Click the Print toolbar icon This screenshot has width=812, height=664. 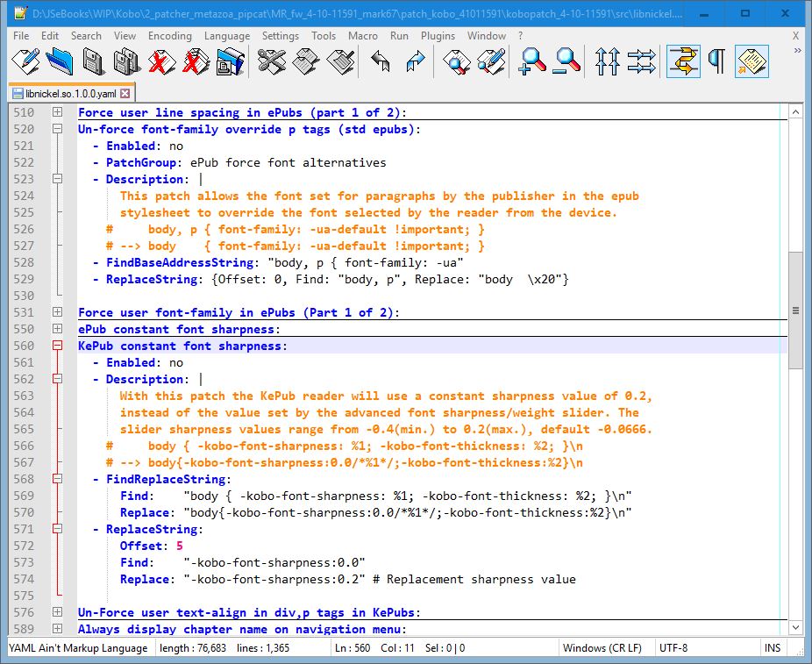[231, 61]
